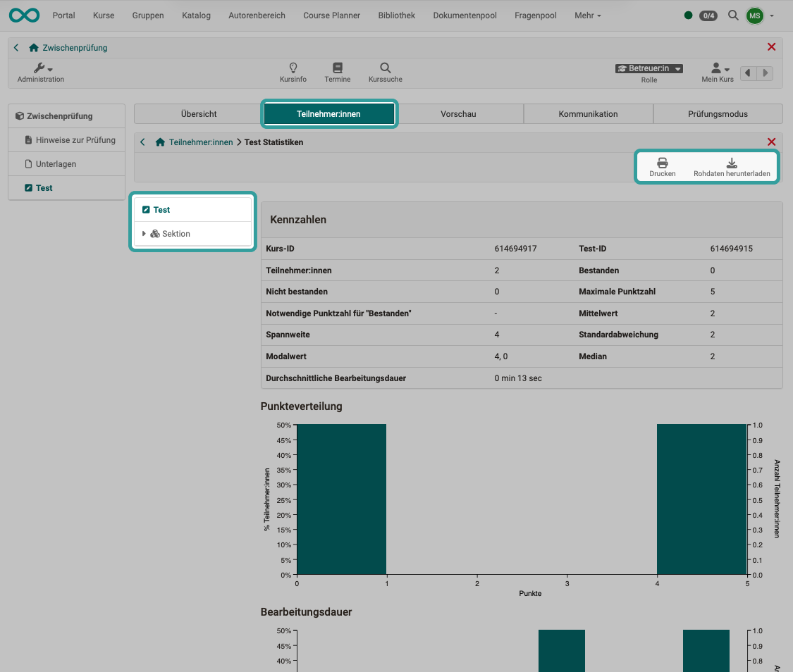Open the Betreuer:in role dropdown
Viewport: 793px width, 672px height.
pyautogui.click(x=648, y=68)
